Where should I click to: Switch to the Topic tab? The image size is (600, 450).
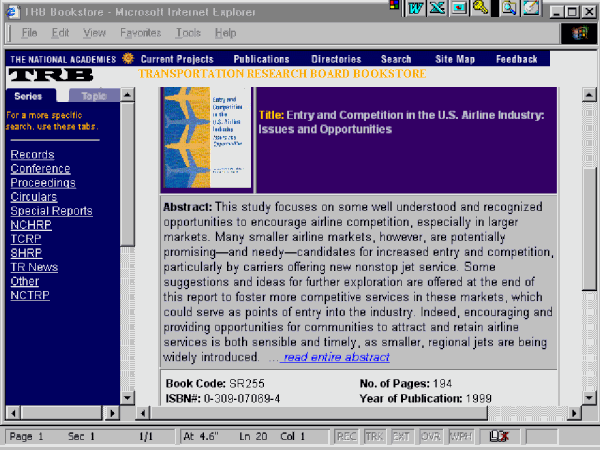pyautogui.click(x=93, y=96)
